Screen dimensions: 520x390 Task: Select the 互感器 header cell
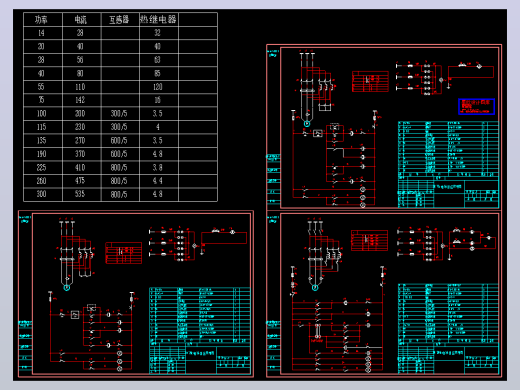(x=120, y=20)
